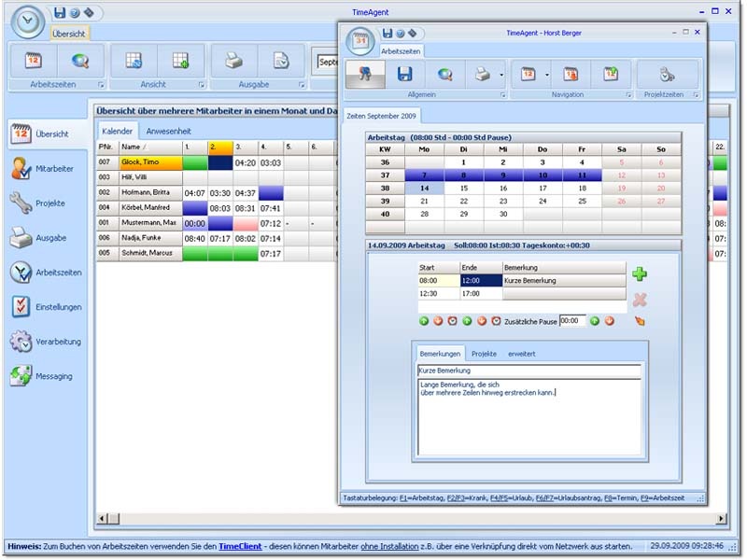
Task: Click short remark field Kurze Bemerkung
Action: tap(529, 371)
